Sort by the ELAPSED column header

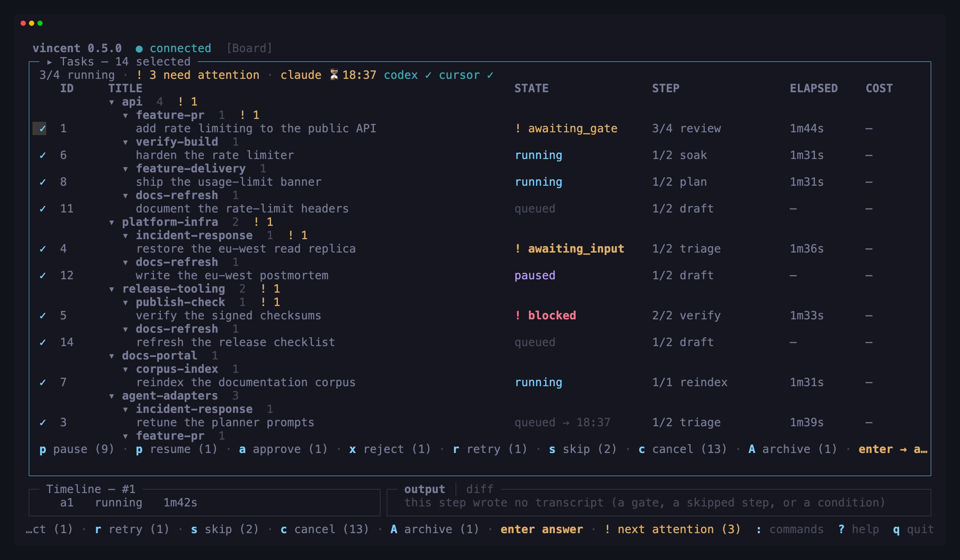point(814,88)
